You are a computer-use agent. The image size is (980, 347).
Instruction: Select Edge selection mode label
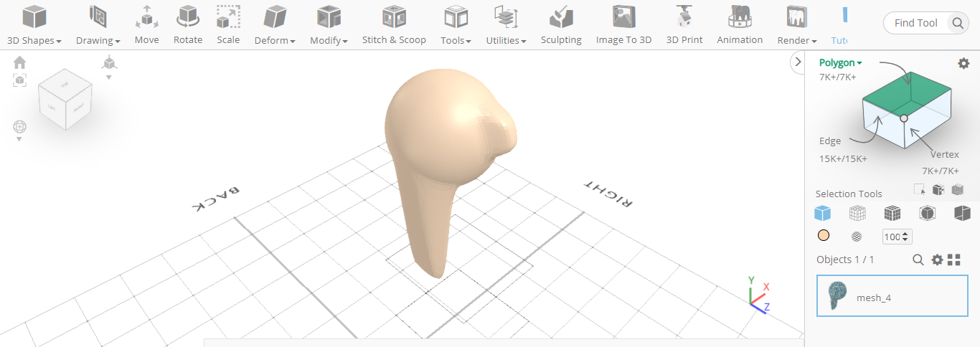tap(830, 141)
